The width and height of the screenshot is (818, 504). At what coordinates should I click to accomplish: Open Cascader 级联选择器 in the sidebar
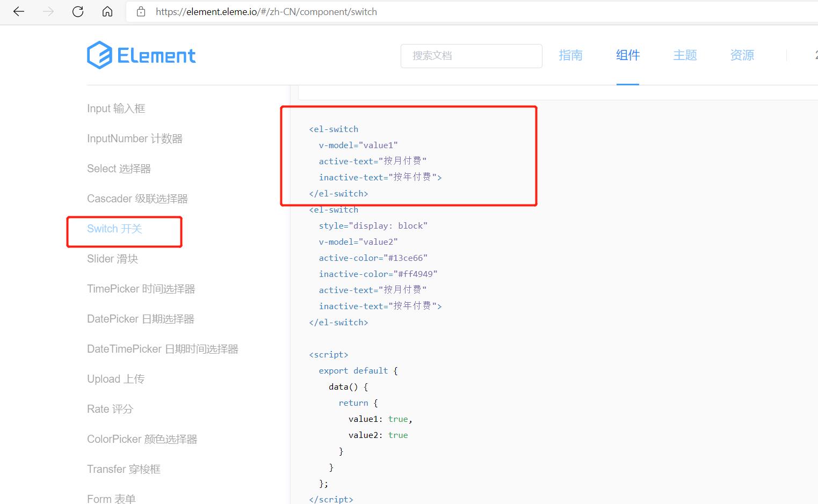point(137,199)
